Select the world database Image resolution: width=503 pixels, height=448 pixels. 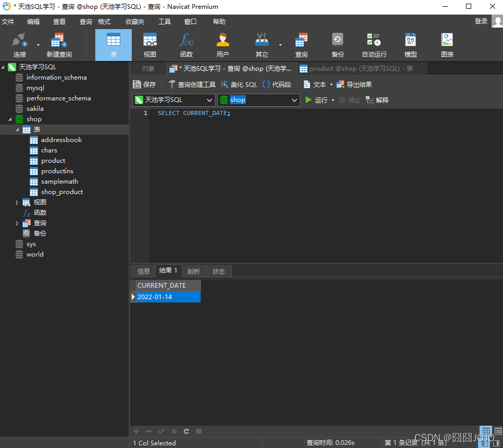coord(35,254)
